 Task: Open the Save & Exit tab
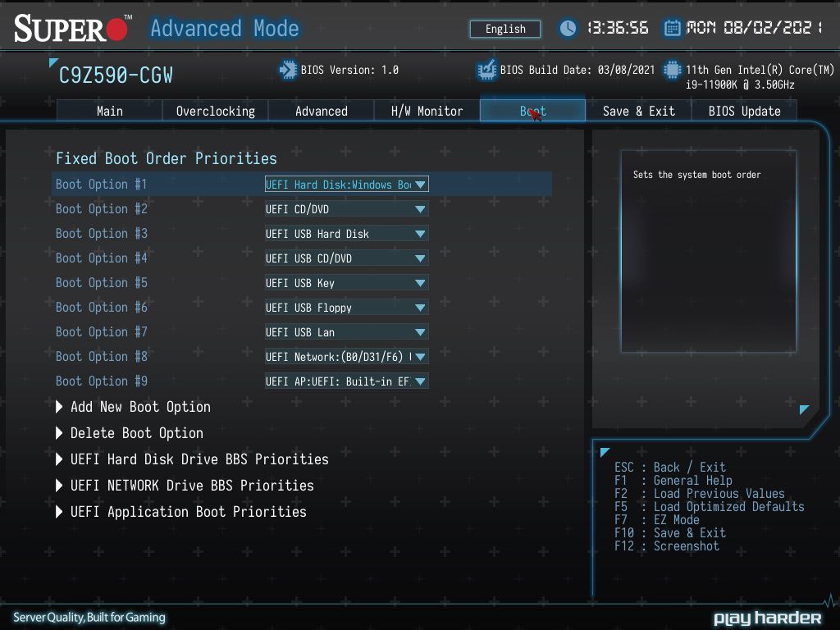click(638, 111)
